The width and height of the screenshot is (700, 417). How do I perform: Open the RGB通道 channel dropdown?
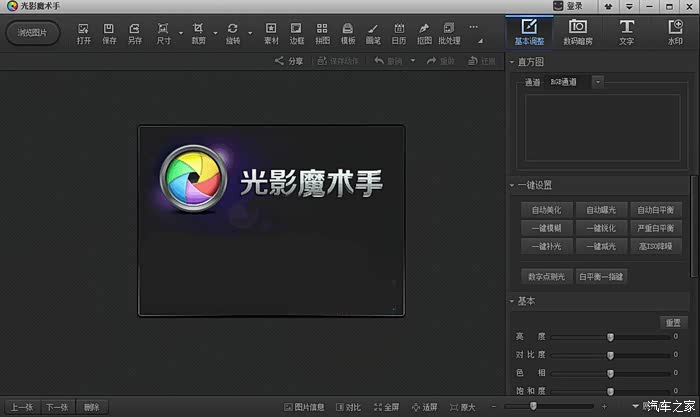[597, 82]
